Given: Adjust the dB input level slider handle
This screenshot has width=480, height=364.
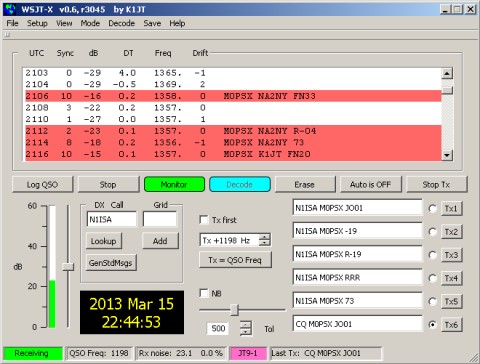Looking at the screenshot, I should point(68,267).
